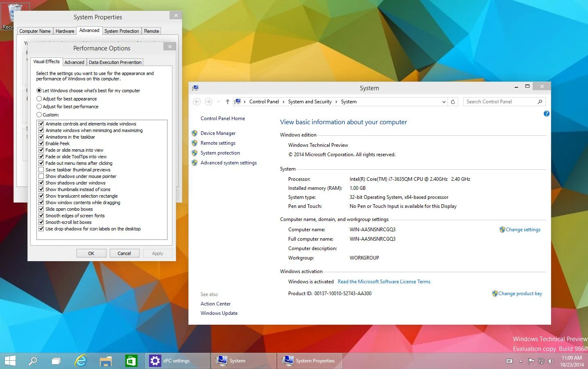588x369 pixels.
Task: Open Windows Update link
Action: 219,313
